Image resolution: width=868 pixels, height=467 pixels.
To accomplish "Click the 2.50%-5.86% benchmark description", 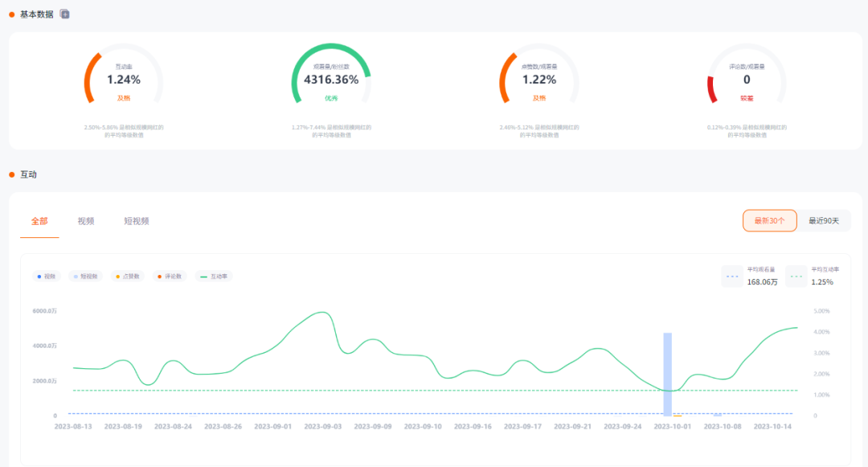I will coord(124,131).
